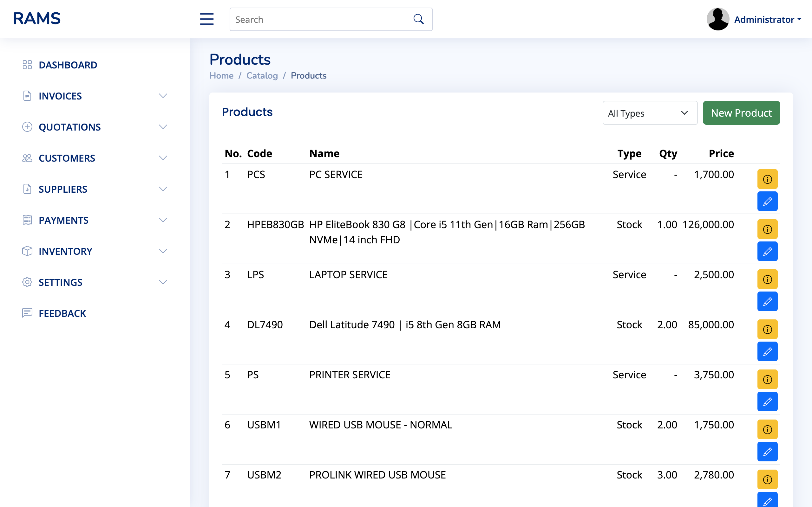Open info for WIRED USB MOUSE - NORMAL

pyautogui.click(x=767, y=430)
